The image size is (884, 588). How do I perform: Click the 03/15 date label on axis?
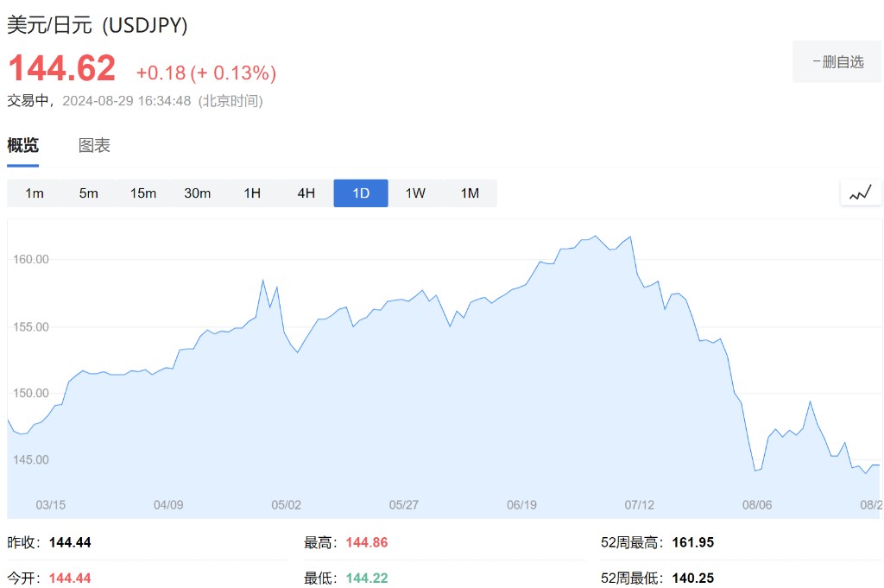point(51,505)
